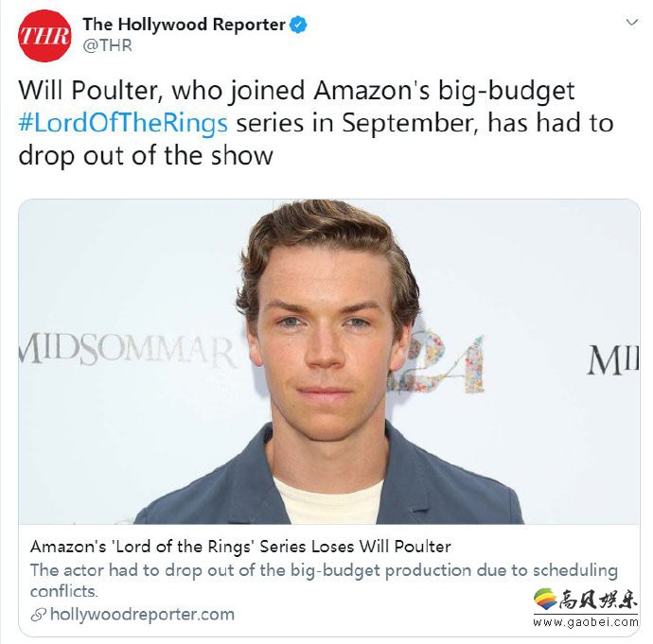Viewport: 653px width, 644px height.
Task: Click the hollywoodreporter.com link
Action: 142,615
